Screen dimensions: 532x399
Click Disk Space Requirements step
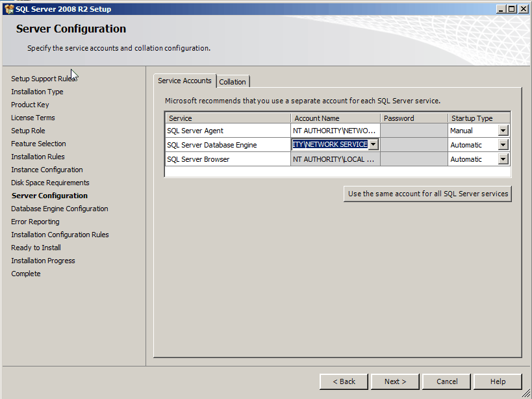pos(50,183)
